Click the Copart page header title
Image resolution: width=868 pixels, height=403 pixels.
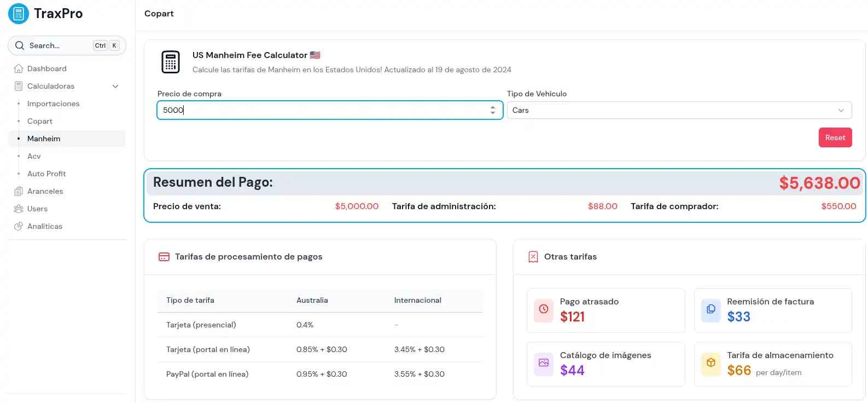tap(159, 14)
